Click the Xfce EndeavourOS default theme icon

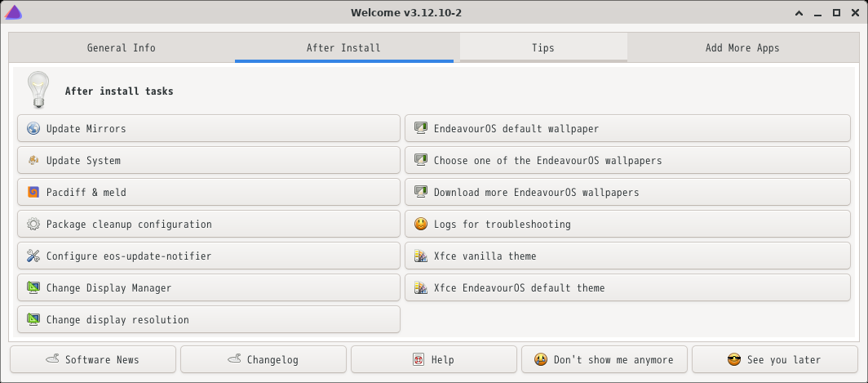point(421,288)
